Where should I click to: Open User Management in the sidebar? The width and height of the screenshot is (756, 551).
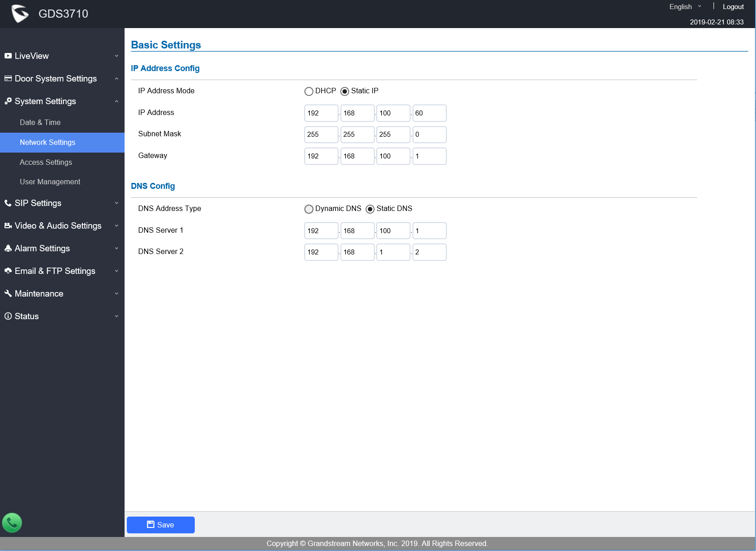point(50,182)
